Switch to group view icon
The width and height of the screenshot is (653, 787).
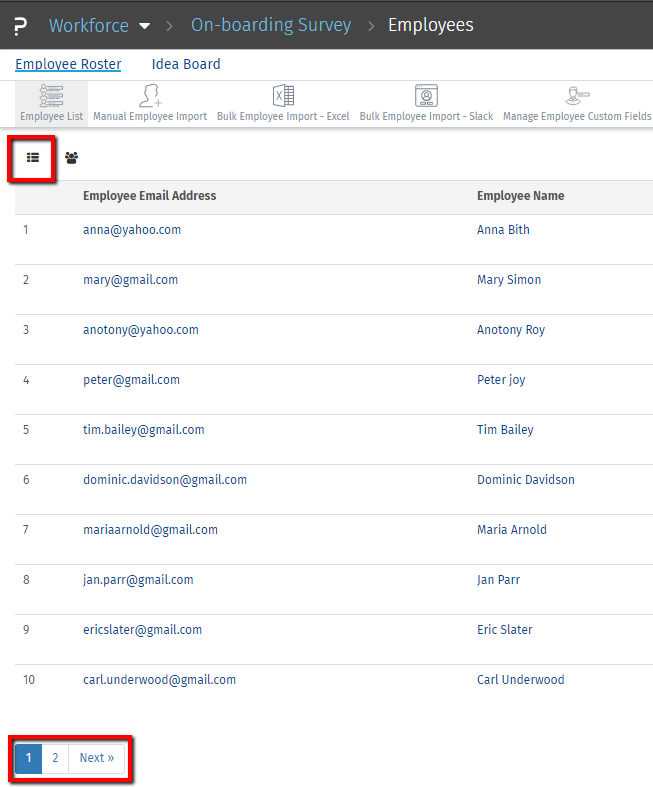72,158
